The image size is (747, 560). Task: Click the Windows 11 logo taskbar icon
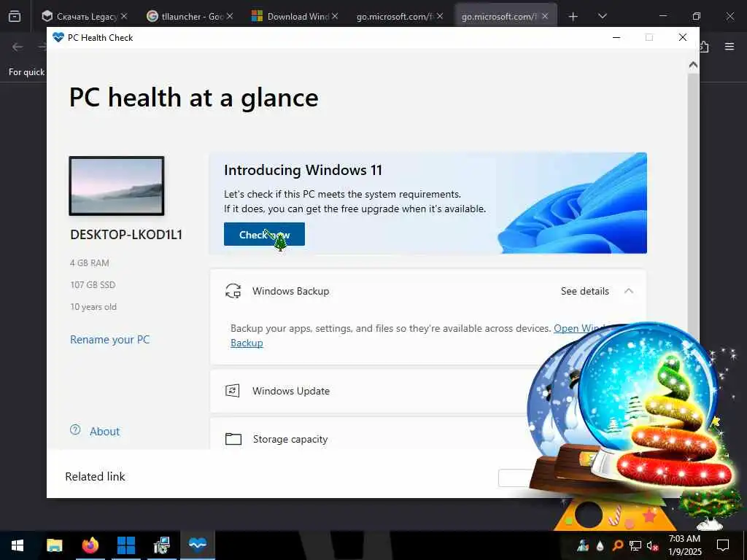coord(125,545)
